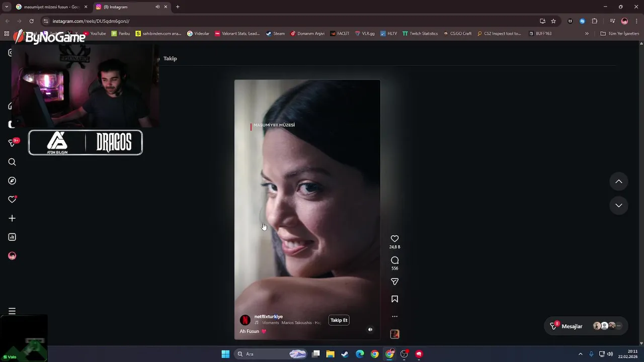The width and height of the screenshot is (644, 362).
Task: Open a new browser tab
Action: [178, 7]
